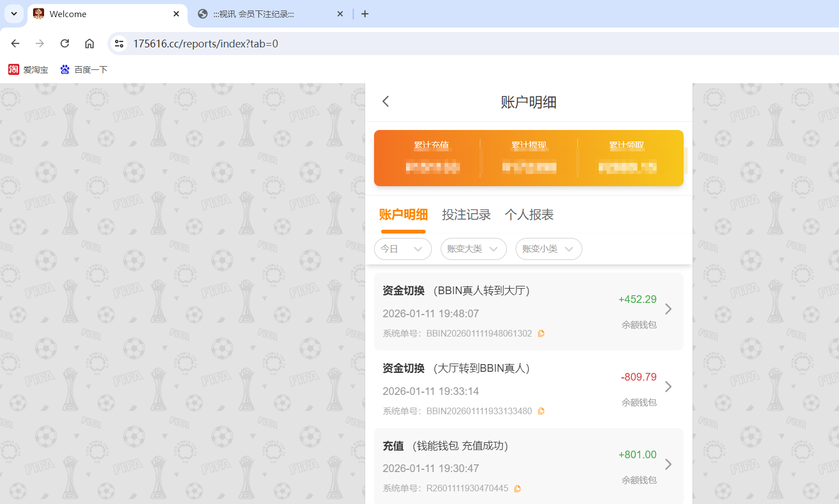Click the browser home icon
This screenshot has height=504, width=839.
(x=89, y=43)
